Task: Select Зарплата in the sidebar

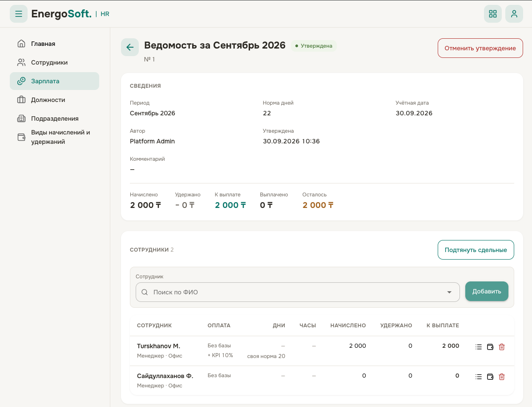Action: 54,81
